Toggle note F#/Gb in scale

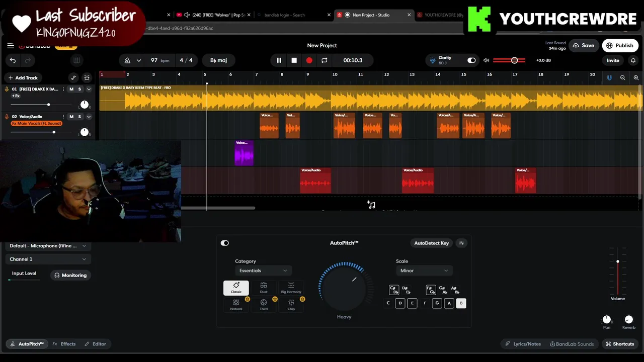(x=431, y=290)
